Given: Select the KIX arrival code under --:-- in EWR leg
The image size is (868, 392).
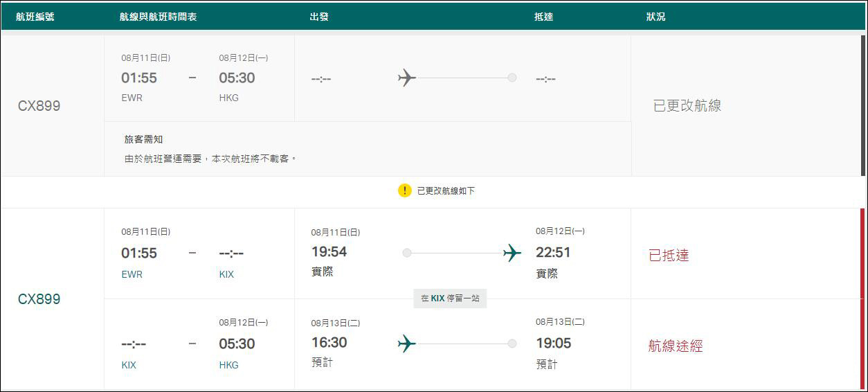Looking at the screenshot, I should pos(226,274).
